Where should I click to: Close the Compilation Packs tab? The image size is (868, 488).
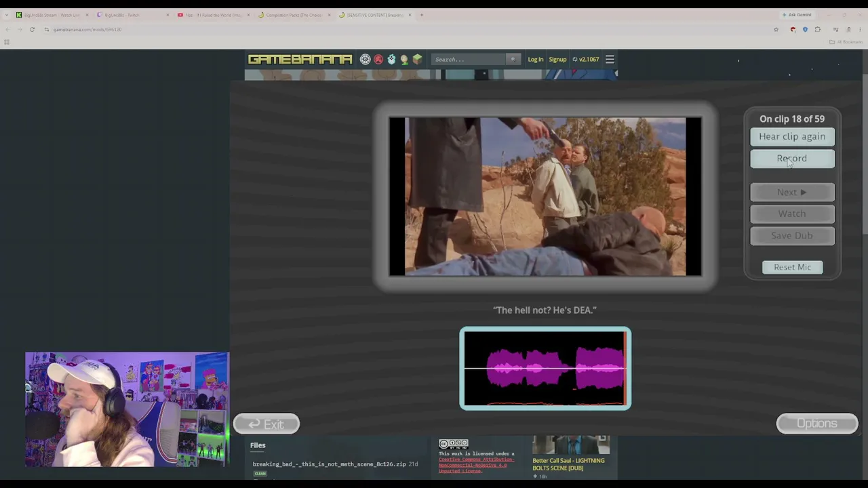[x=329, y=15]
